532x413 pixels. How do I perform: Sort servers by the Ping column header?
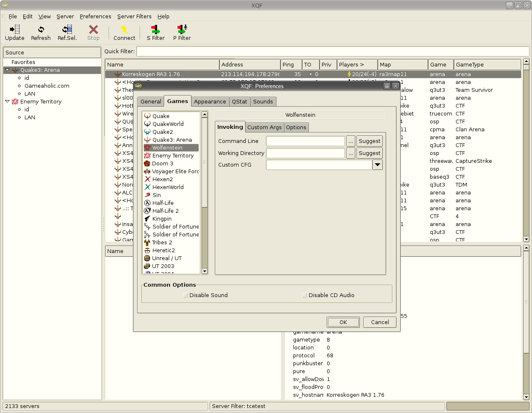[291, 65]
